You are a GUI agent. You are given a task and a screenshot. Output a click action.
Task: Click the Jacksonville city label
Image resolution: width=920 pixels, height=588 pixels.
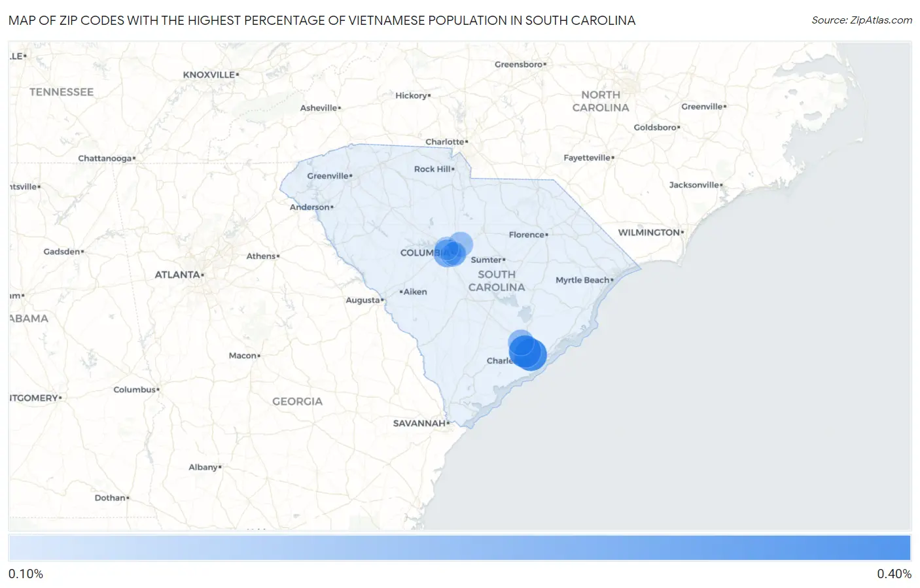pyautogui.click(x=694, y=185)
